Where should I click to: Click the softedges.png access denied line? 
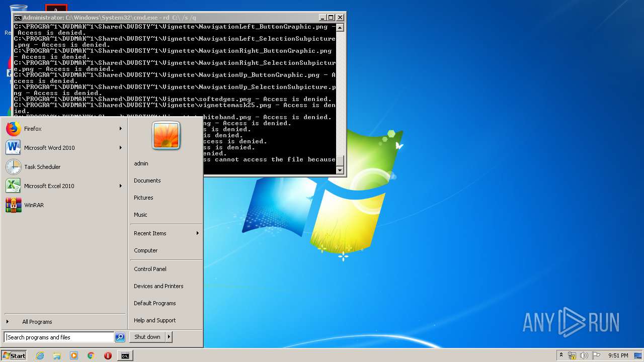[x=173, y=99]
